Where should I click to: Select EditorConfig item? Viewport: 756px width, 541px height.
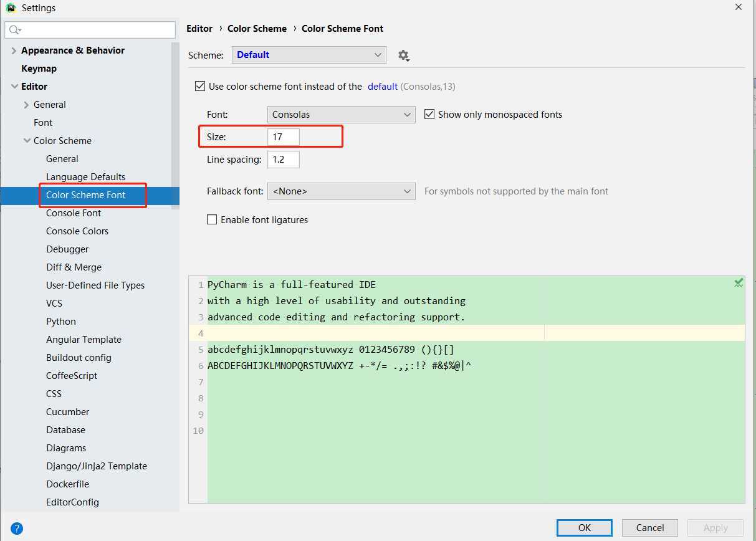pyautogui.click(x=72, y=502)
